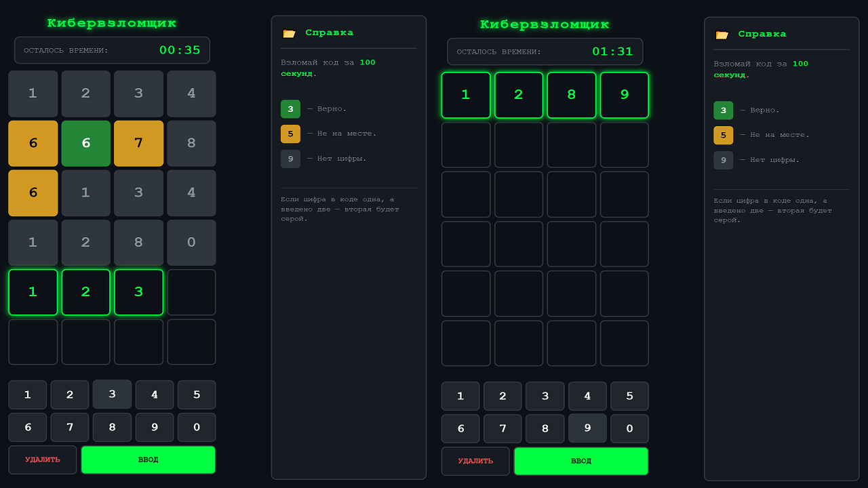The width and height of the screenshot is (868, 488).
Task: Click the green 3 badge in right help panel
Action: pyautogui.click(x=723, y=110)
